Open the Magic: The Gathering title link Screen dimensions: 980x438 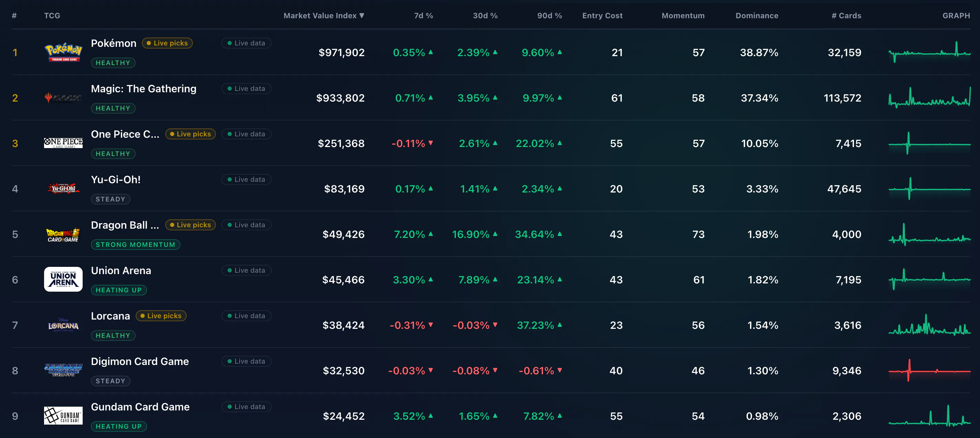coord(144,88)
